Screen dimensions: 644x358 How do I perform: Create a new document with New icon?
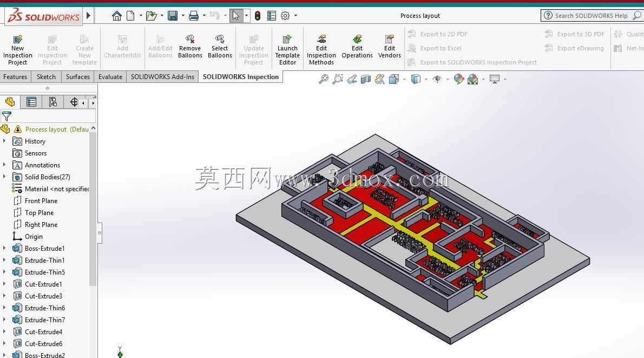click(x=130, y=16)
